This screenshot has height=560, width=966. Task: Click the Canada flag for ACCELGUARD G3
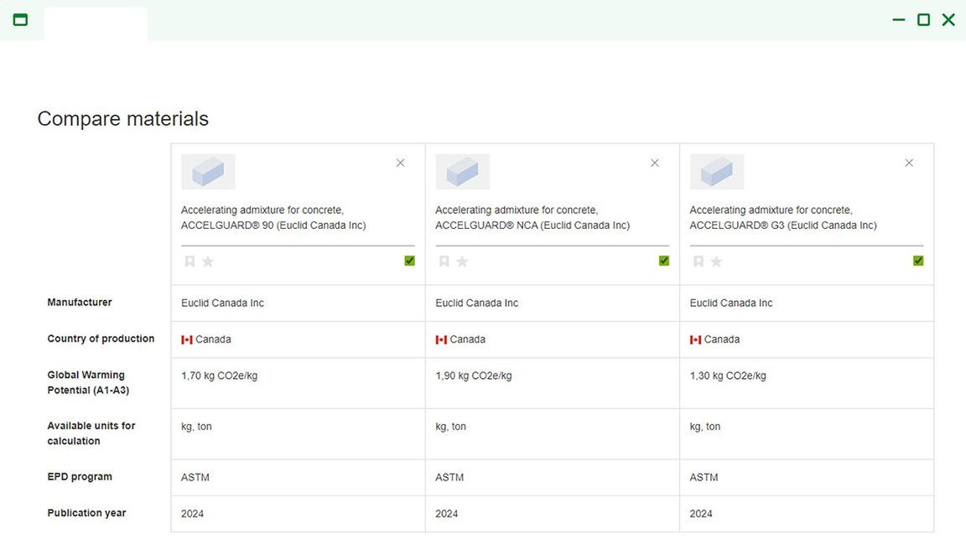[695, 340]
